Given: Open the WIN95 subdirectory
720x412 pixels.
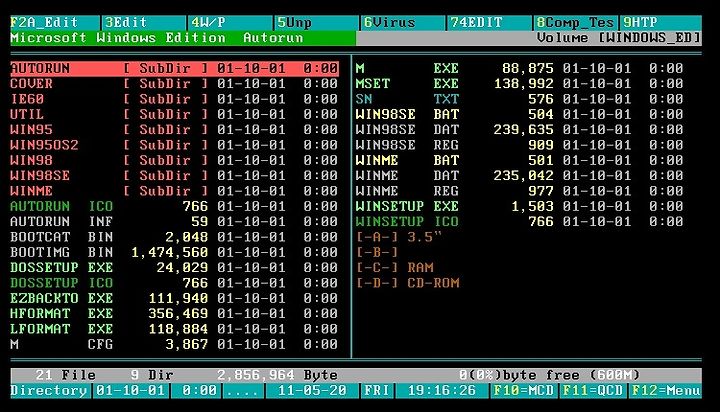Looking at the screenshot, I should tap(174, 130).
